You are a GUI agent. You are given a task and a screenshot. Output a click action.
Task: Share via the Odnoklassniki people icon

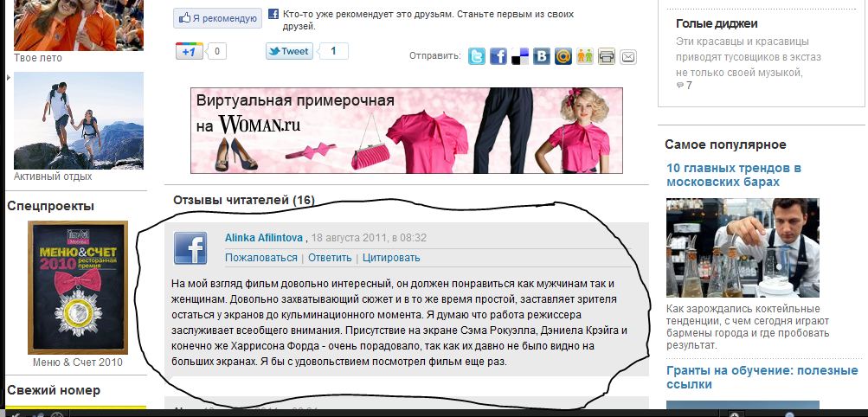tap(584, 56)
